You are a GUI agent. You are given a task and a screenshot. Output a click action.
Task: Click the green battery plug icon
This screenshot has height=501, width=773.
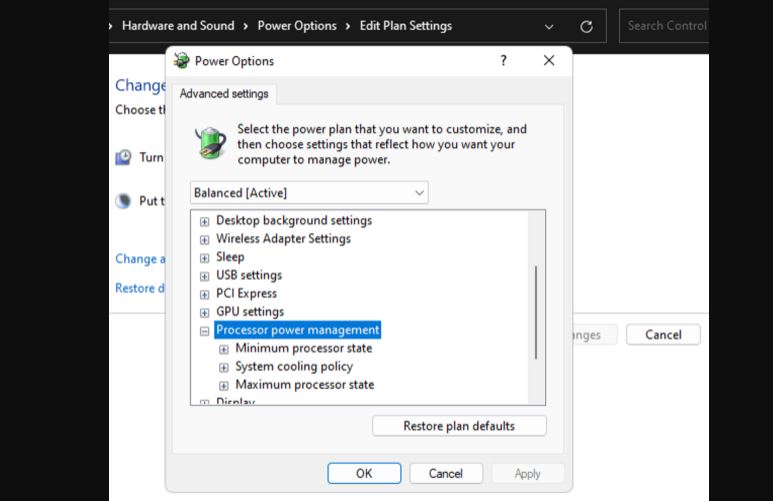click(211, 143)
